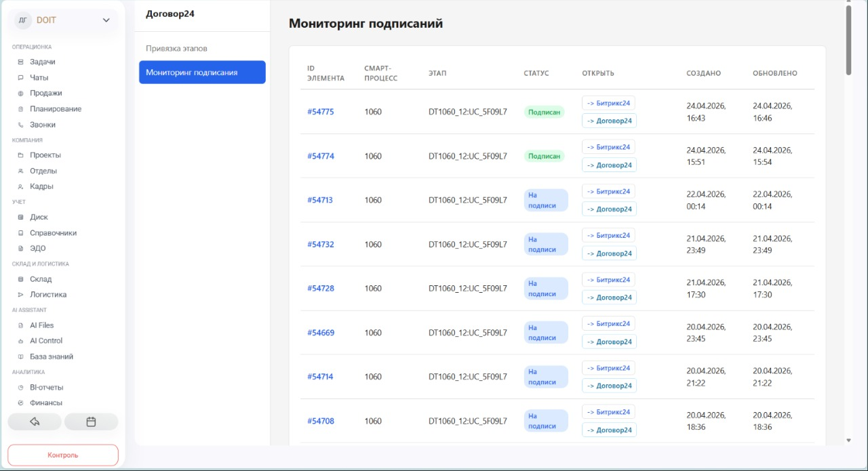Click Подписан status badge in row #54775

pos(544,112)
